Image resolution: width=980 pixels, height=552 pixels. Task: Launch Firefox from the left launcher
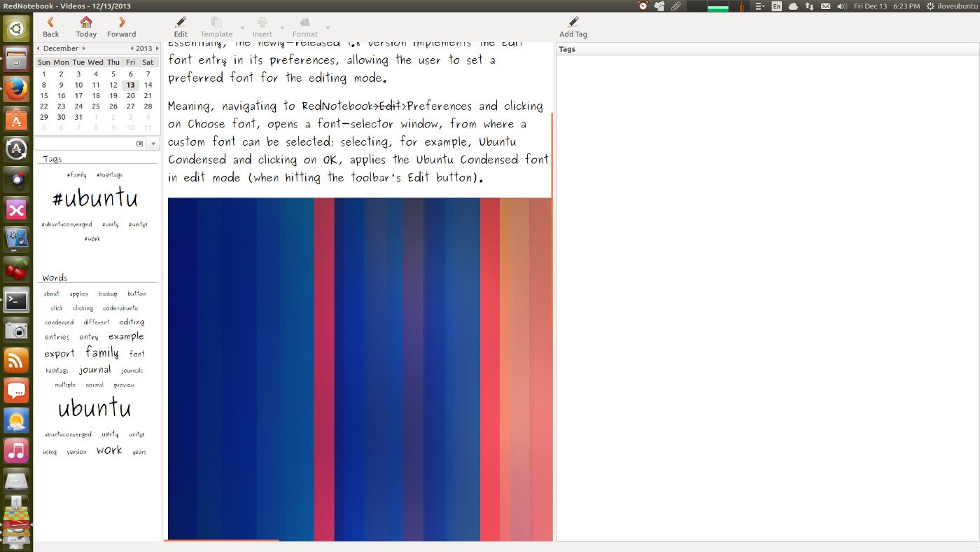coord(15,89)
